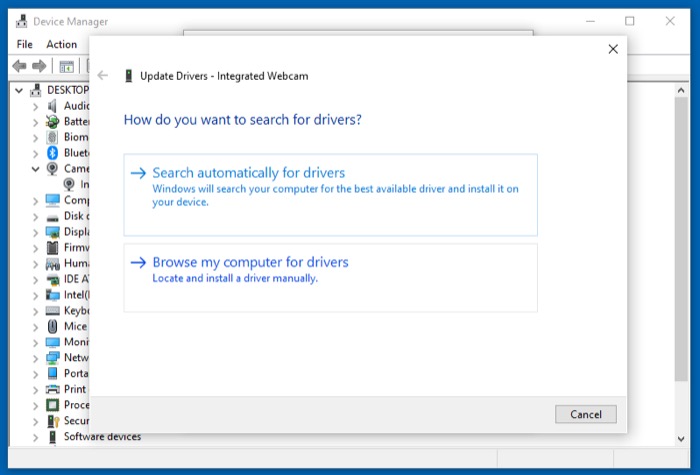Click the toolbar Back arrow in Device Manager
Screen dimensions: 700x475
coord(19,66)
